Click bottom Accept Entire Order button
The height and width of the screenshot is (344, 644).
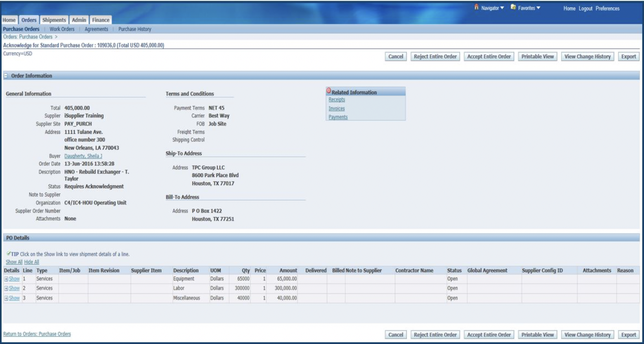(x=489, y=335)
